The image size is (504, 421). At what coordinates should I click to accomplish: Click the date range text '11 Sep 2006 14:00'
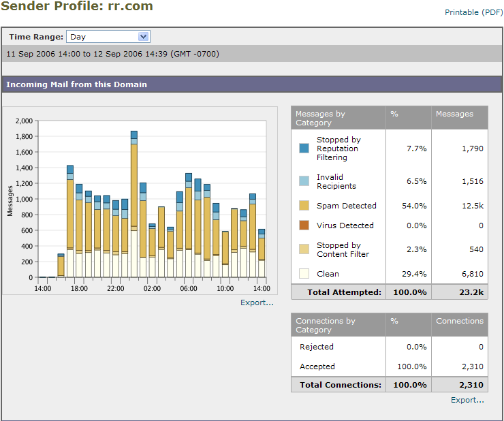(x=44, y=54)
